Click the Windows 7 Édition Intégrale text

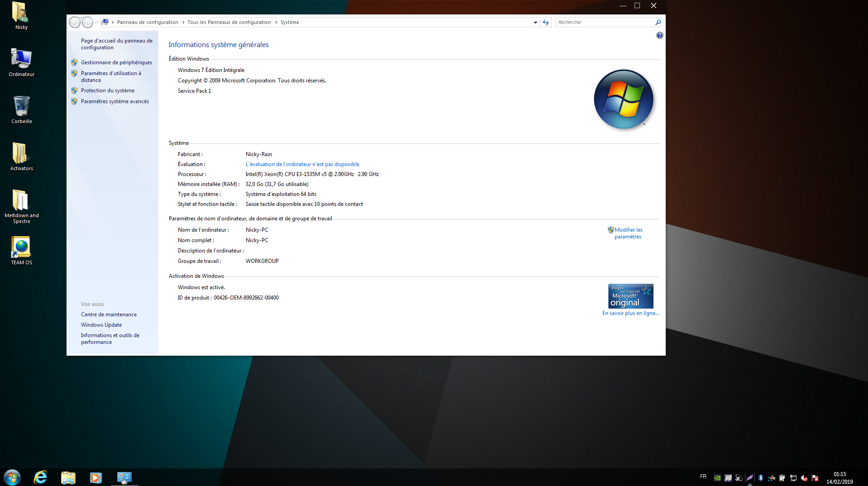click(211, 70)
